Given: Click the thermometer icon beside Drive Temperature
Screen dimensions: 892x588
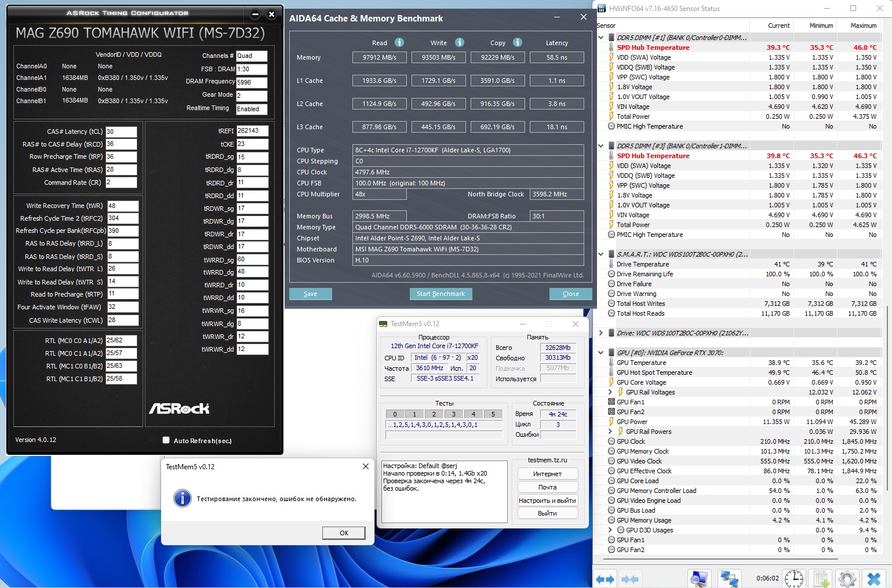Looking at the screenshot, I should [611, 264].
